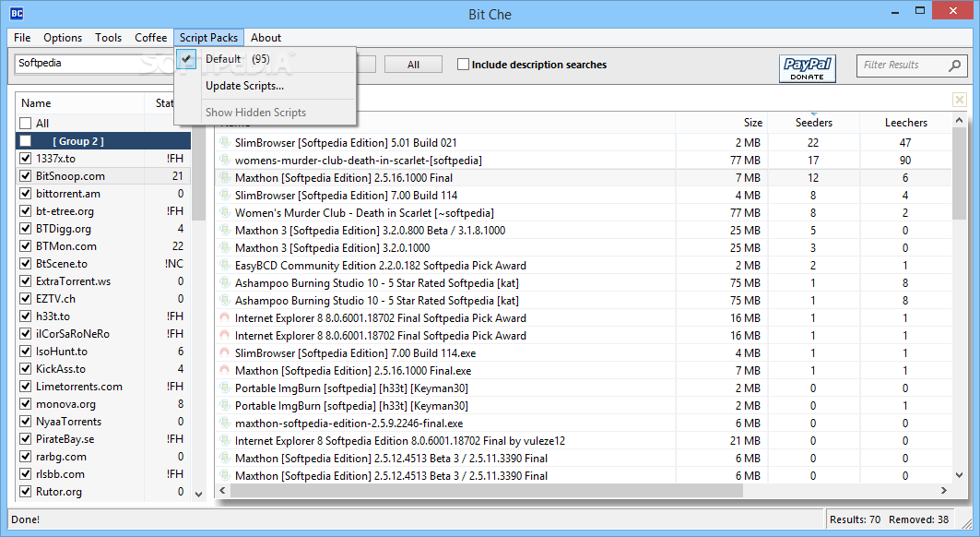Click results horizontal scrollbar thumb
The height and width of the screenshot is (537, 980).
[486, 491]
